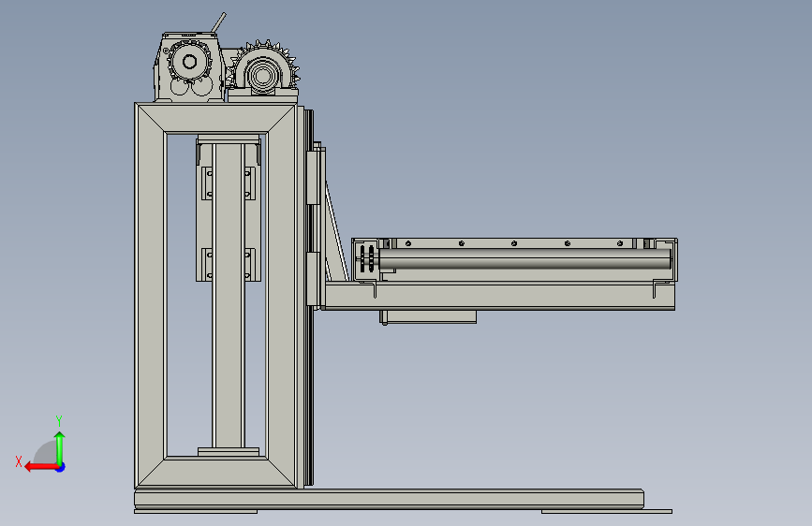Select the small box hanging under the support arm
This screenshot has width=812, height=526.
(x=428, y=317)
